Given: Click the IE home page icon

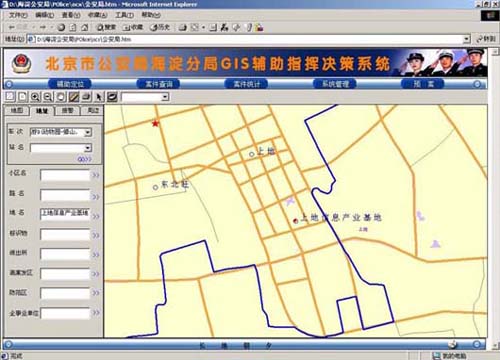Looking at the screenshot, I should (x=85, y=28).
